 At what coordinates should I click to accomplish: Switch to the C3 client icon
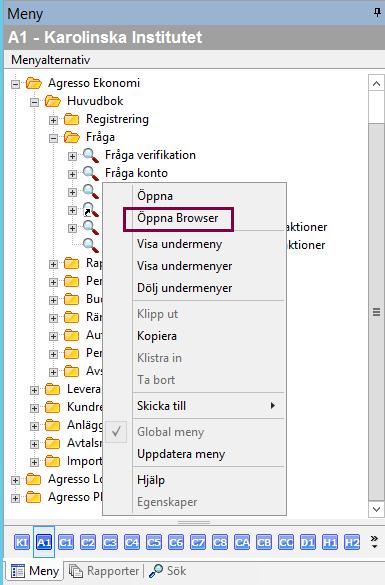[x=110, y=542]
